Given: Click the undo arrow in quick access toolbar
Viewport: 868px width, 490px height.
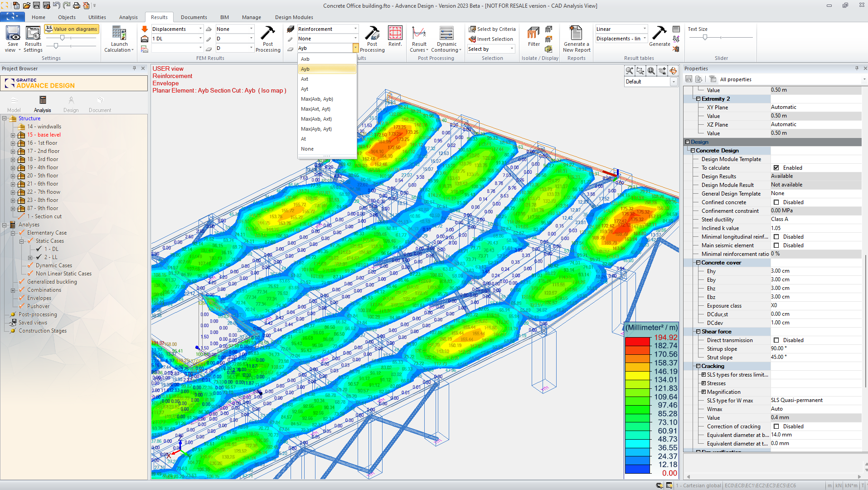Looking at the screenshot, I should [x=56, y=5].
